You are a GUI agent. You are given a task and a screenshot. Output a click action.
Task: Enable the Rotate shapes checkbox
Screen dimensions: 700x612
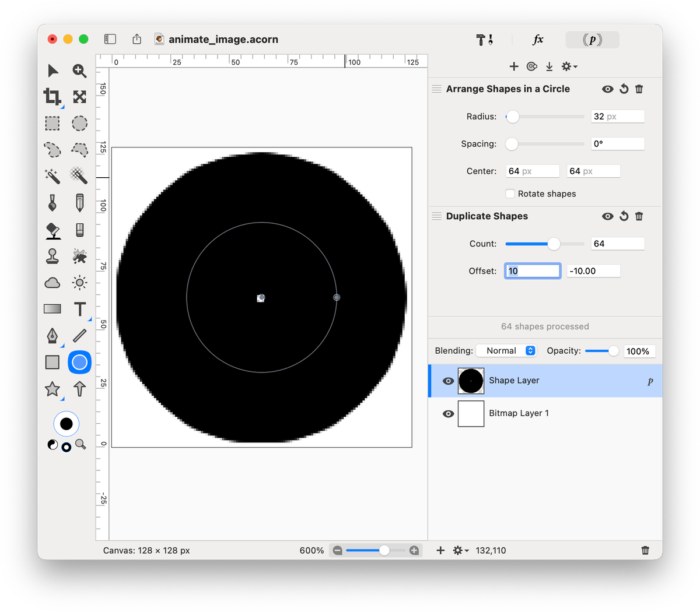pos(510,194)
